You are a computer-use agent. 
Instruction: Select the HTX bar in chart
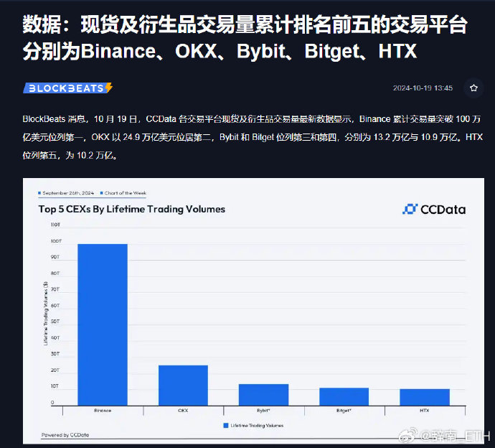(x=425, y=398)
